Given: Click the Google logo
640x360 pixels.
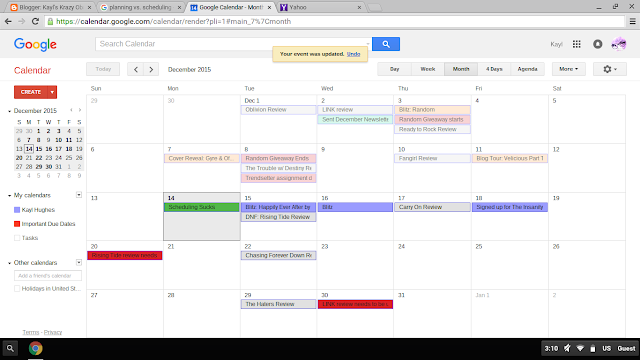Looking at the screenshot, I should 35,44.
